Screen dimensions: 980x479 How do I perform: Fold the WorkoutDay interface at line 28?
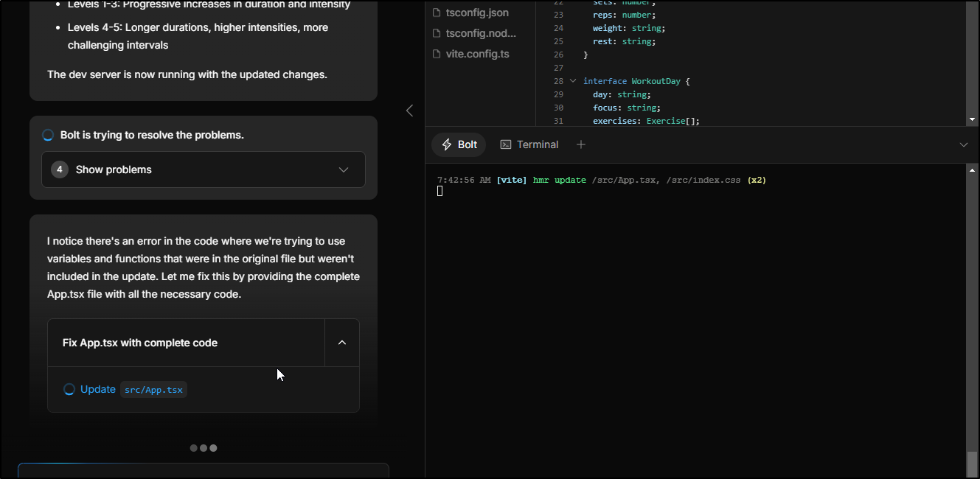click(573, 81)
